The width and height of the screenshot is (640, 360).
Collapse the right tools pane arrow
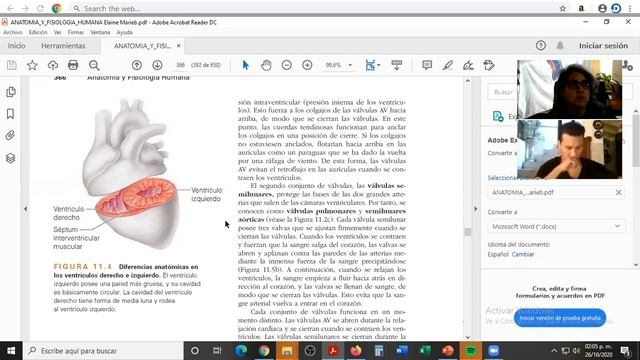[476, 209]
